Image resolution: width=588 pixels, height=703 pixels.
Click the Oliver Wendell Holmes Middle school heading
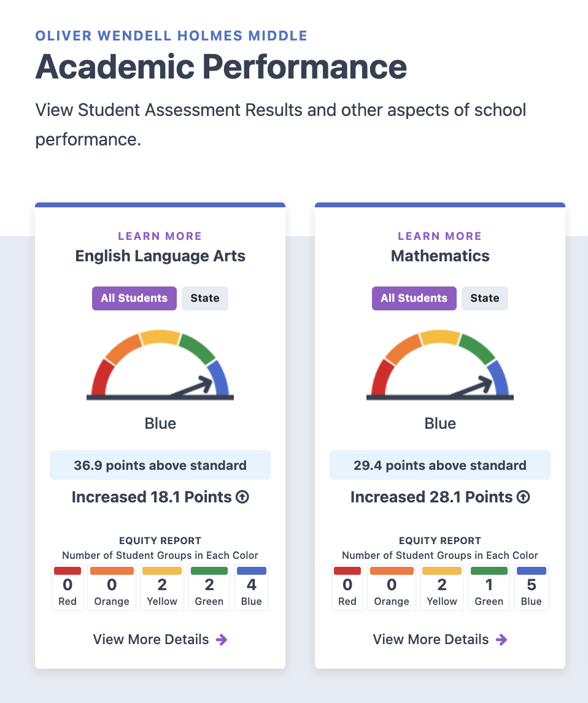(171, 36)
